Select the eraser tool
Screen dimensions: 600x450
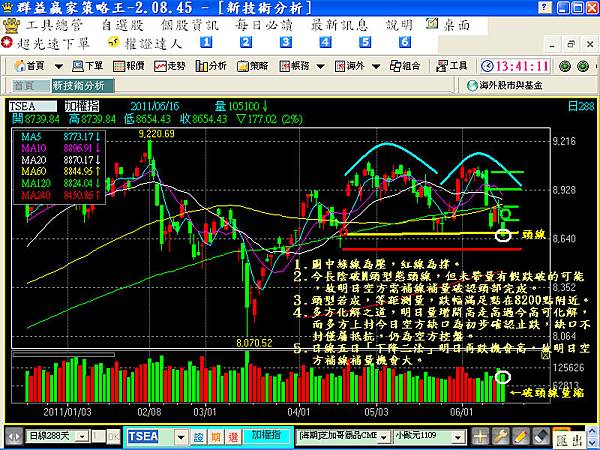point(540,436)
